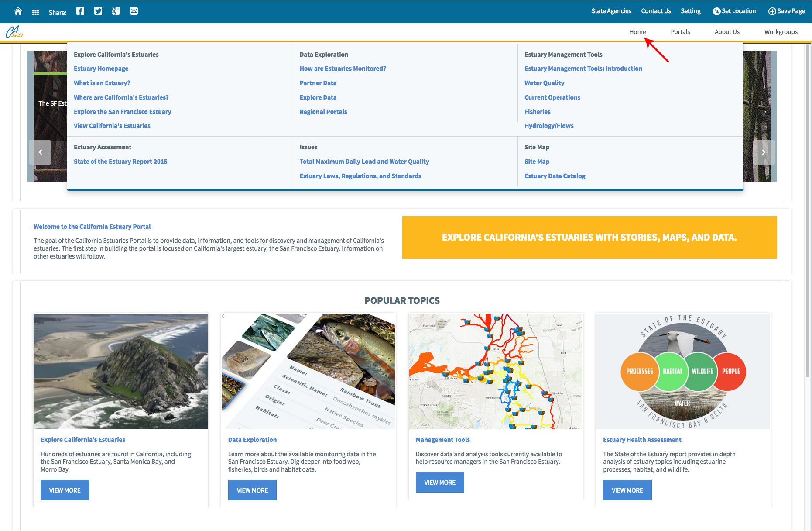Viewport: 812px width, 531px height.
Task: Click View More under Estuary Health Assessment
Action: tap(627, 490)
